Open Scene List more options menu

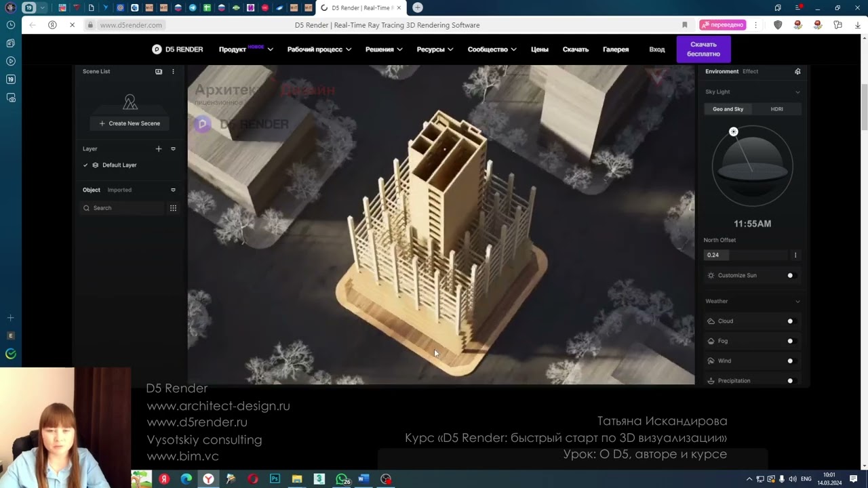click(173, 71)
